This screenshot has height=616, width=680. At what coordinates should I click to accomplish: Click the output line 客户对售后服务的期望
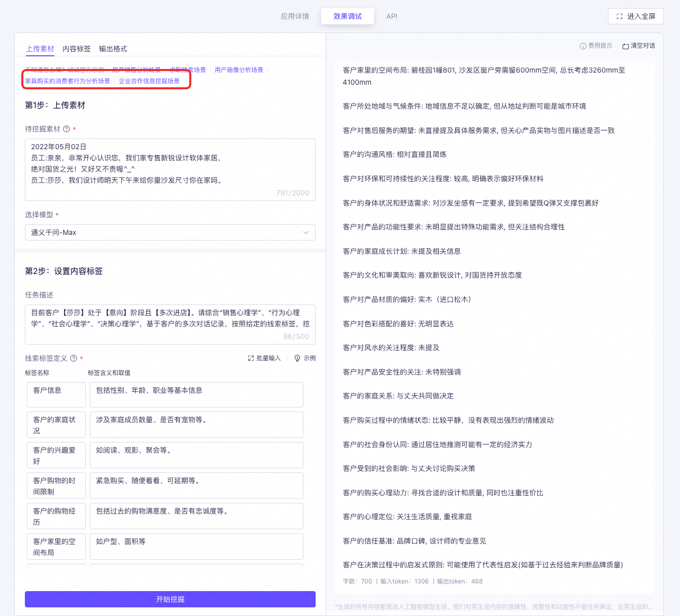479,130
